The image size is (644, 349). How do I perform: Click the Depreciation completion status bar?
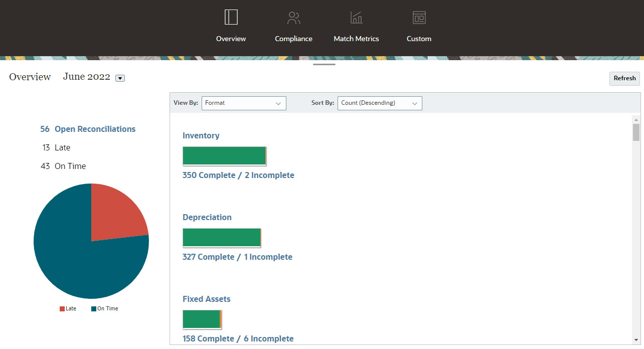tap(222, 237)
